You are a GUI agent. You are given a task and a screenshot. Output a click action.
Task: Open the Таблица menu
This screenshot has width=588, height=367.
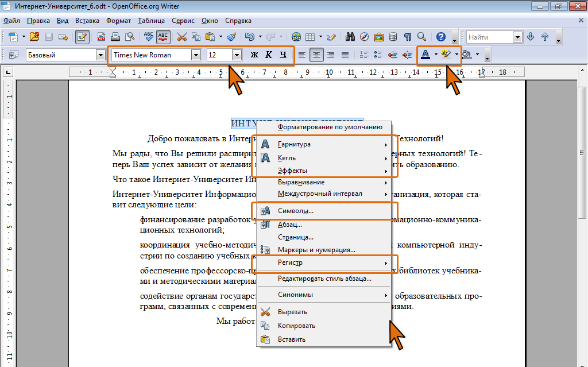pos(151,21)
